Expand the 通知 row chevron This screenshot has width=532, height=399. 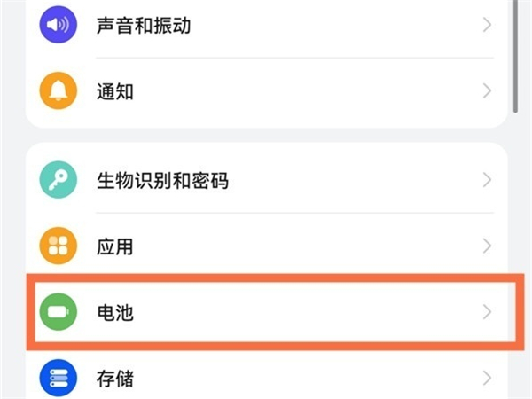(x=487, y=90)
